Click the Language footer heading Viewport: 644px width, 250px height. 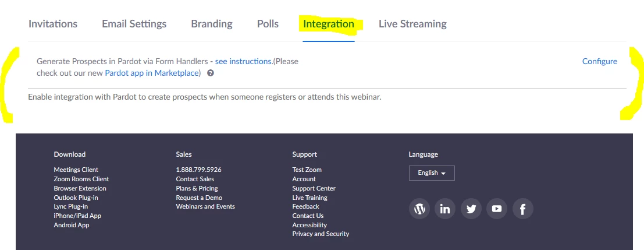423,154
